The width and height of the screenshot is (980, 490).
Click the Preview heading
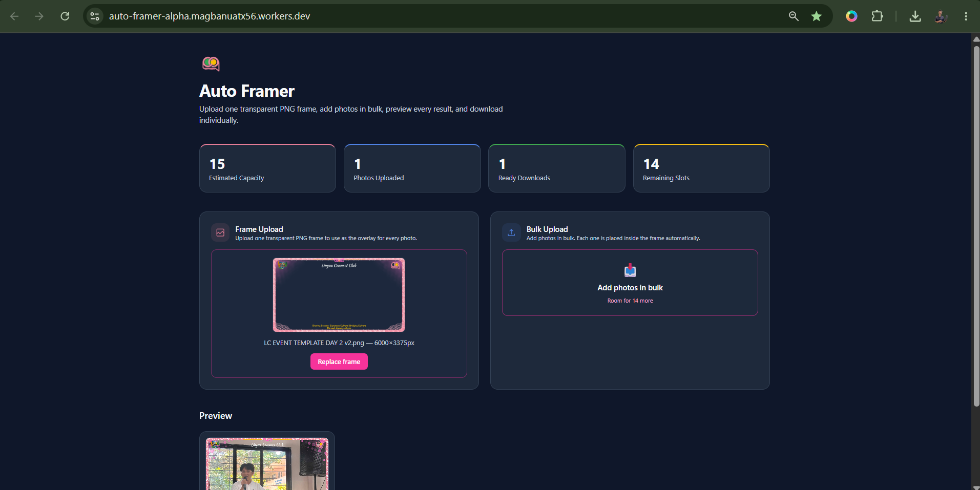pos(216,416)
